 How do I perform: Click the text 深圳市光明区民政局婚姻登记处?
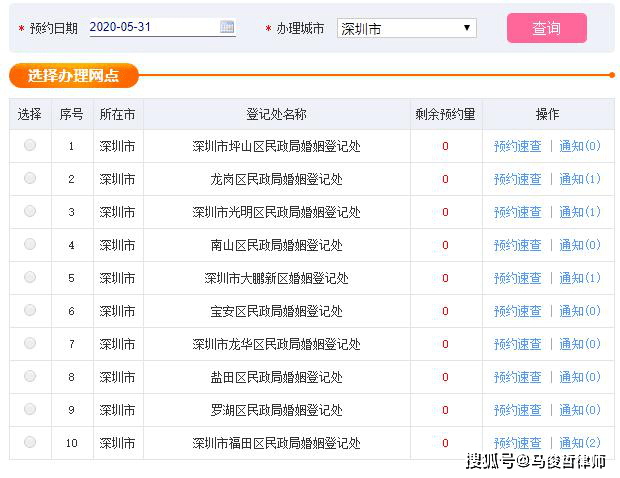276,212
